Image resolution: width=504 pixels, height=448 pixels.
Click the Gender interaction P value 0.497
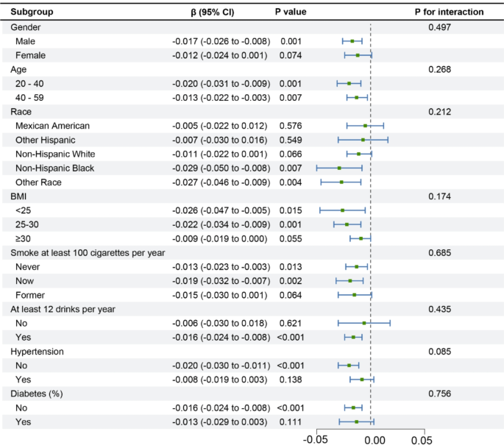click(x=439, y=27)
